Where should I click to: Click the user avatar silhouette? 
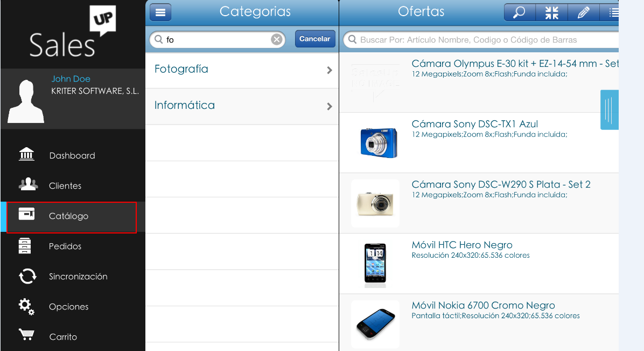(26, 101)
